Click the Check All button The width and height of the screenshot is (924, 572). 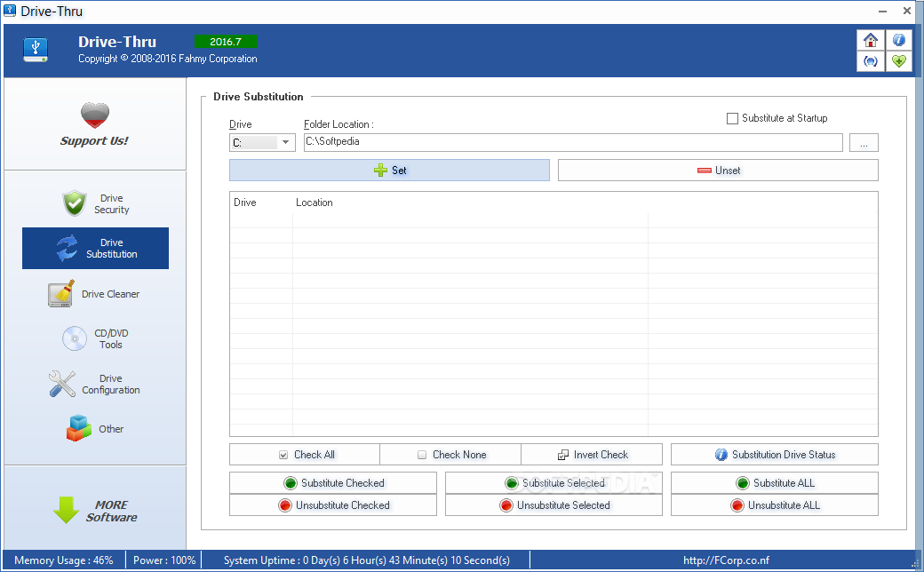pyautogui.click(x=305, y=455)
